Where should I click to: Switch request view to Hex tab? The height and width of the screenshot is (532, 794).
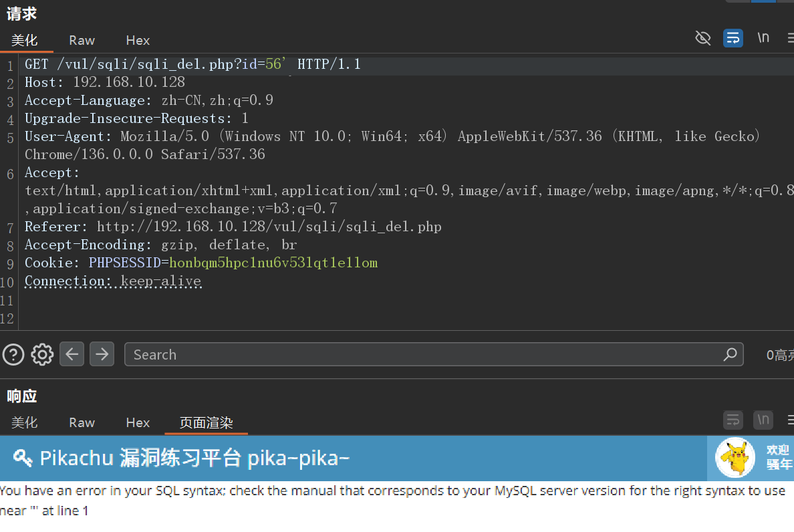click(x=138, y=41)
